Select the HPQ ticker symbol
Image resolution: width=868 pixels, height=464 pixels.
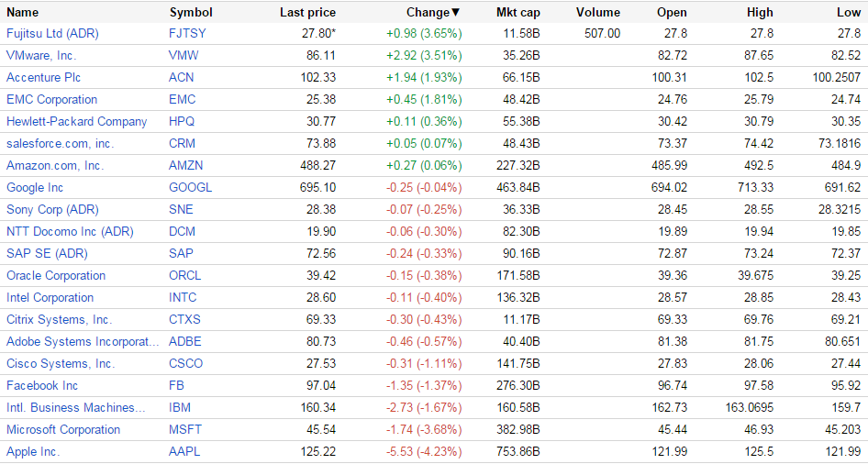point(183,122)
